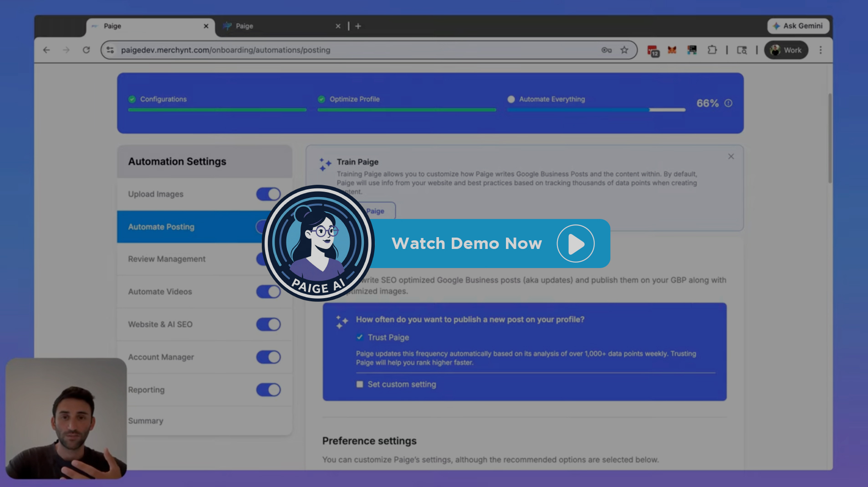868x487 pixels.
Task: Click the Preference settings heading
Action: pos(369,441)
